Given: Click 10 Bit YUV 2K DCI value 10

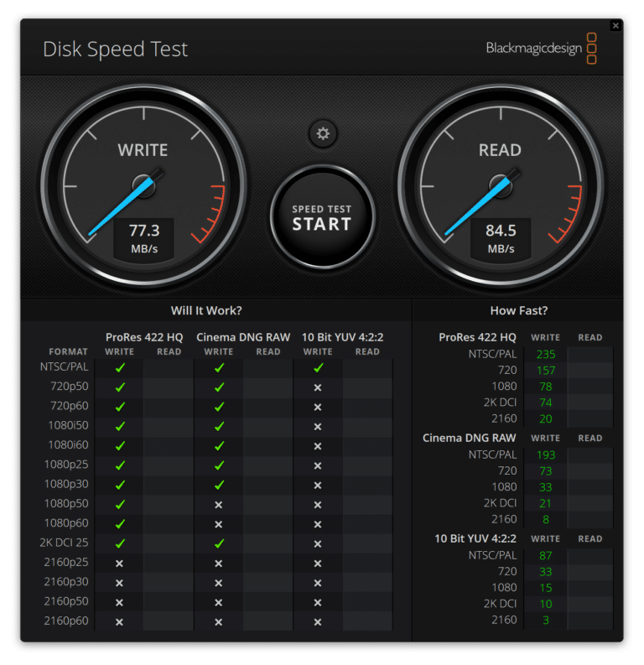Looking at the screenshot, I should tap(546, 604).
